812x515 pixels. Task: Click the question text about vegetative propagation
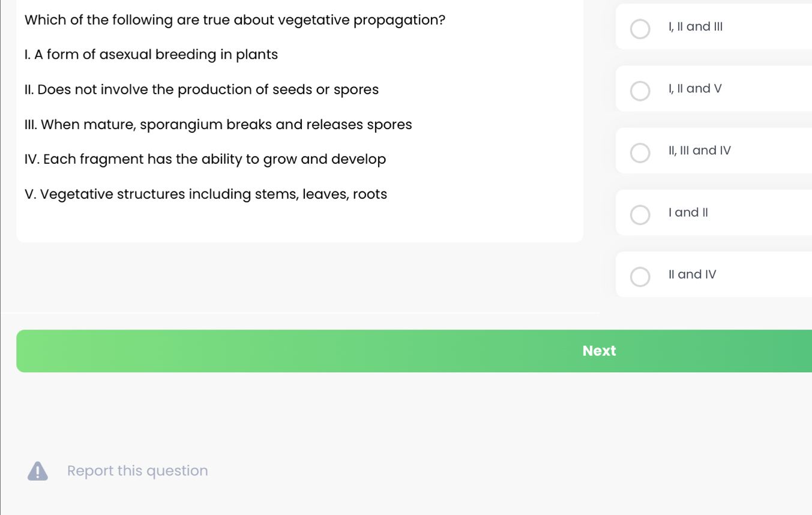pos(235,20)
